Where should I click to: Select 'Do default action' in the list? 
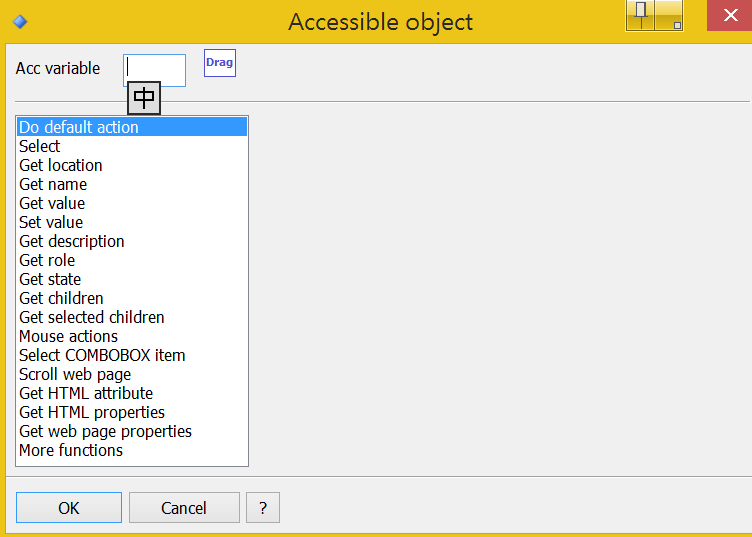pyautogui.click(x=132, y=127)
